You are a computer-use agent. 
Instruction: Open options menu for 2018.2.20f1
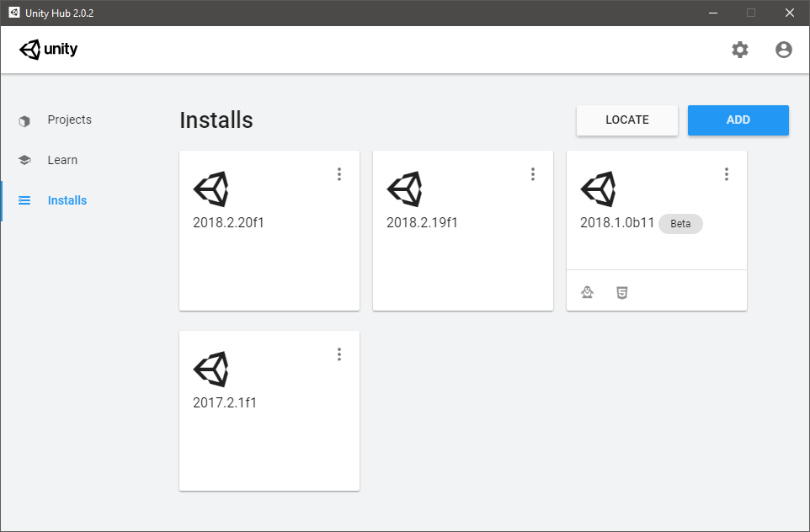[x=339, y=174]
